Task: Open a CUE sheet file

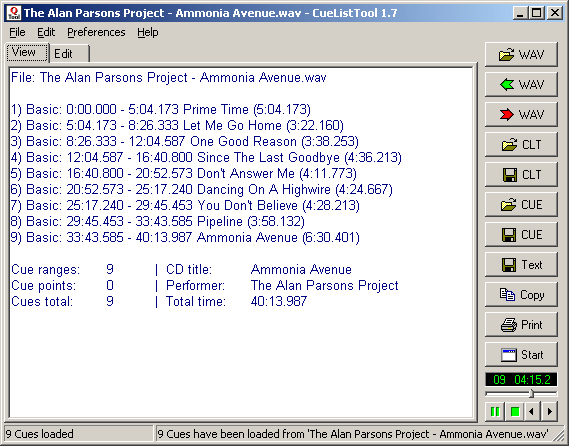Action: click(x=521, y=205)
